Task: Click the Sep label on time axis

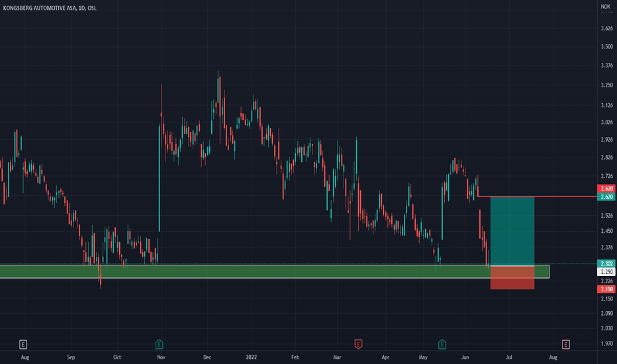Action: pos(71,357)
